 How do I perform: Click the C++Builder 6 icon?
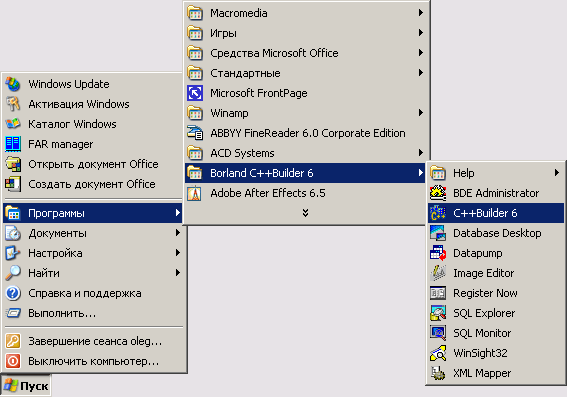438,213
